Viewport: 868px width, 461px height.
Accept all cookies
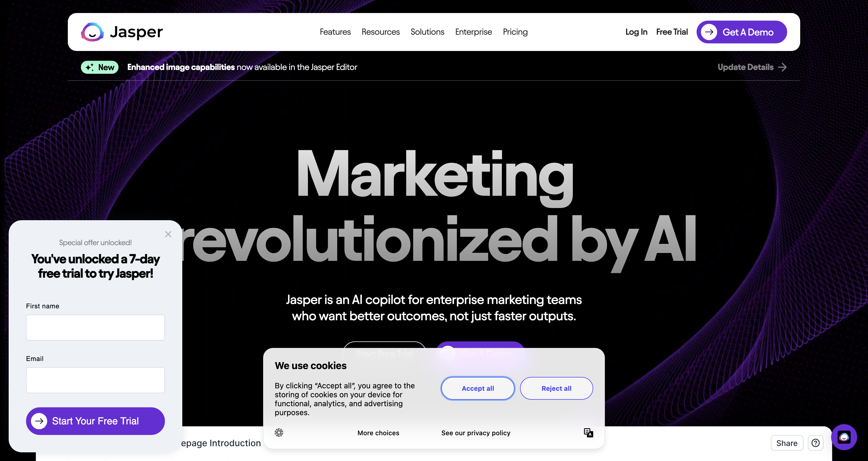(x=477, y=388)
